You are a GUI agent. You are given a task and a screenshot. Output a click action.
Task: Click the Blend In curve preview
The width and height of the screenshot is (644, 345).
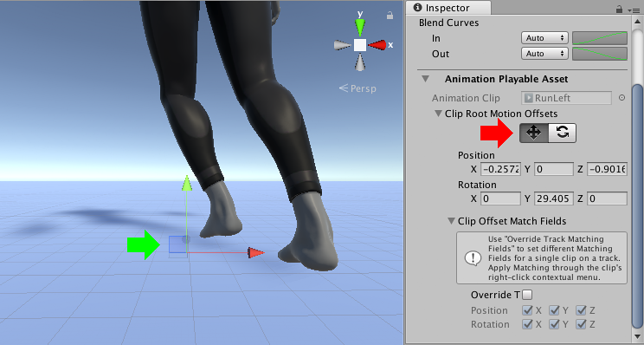pos(600,38)
